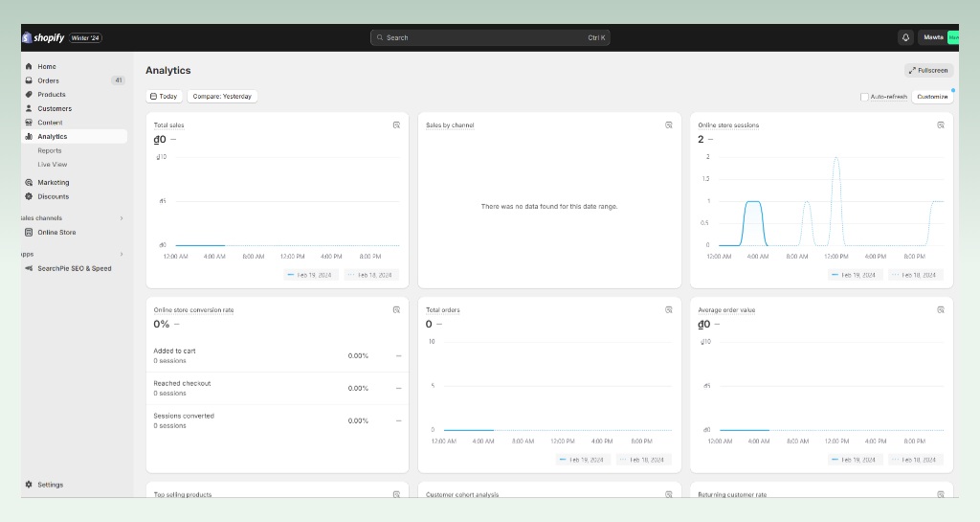Select Live View under Analytics
The width and height of the screenshot is (980, 522).
52,165
